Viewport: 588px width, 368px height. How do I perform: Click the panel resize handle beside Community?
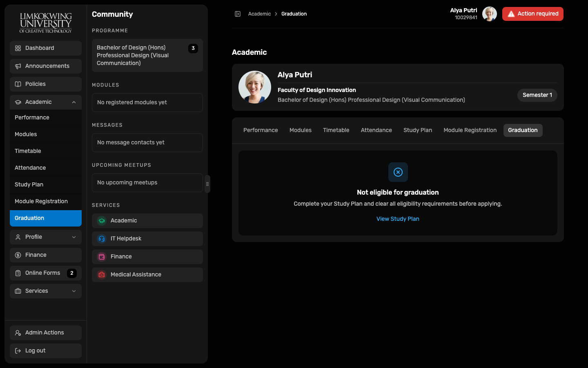[x=207, y=184]
